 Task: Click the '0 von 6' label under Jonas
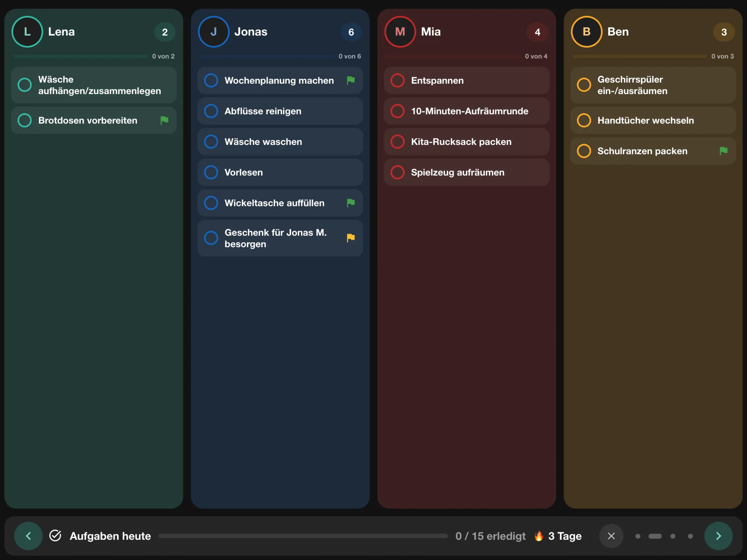click(x=350, y=56)
